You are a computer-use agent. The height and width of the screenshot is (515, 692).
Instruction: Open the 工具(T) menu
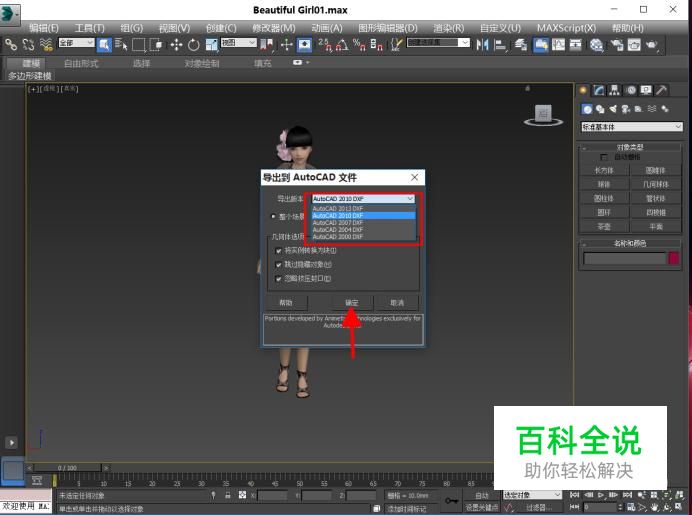(x=90, y=28)
